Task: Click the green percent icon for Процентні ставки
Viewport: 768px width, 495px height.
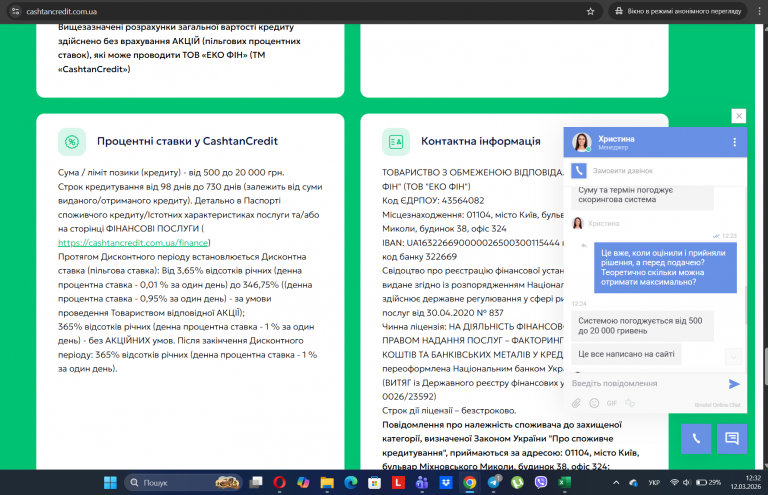Action: click(x=72, y=142)
